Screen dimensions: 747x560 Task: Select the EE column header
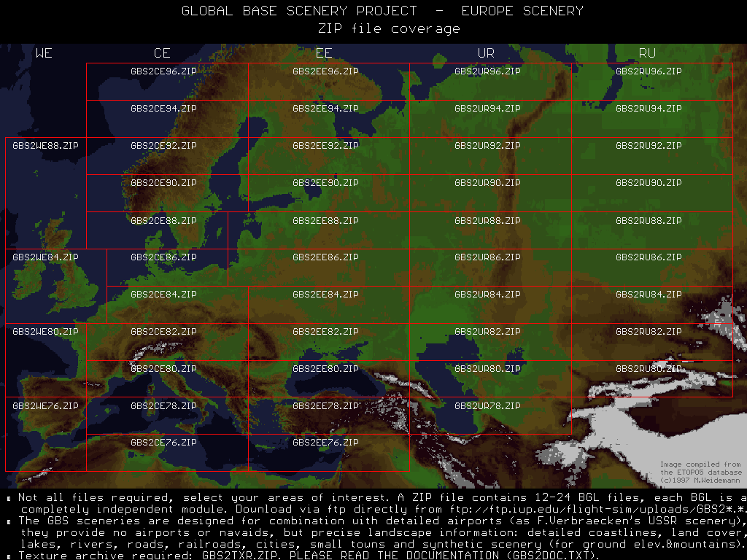pos(324,53)
